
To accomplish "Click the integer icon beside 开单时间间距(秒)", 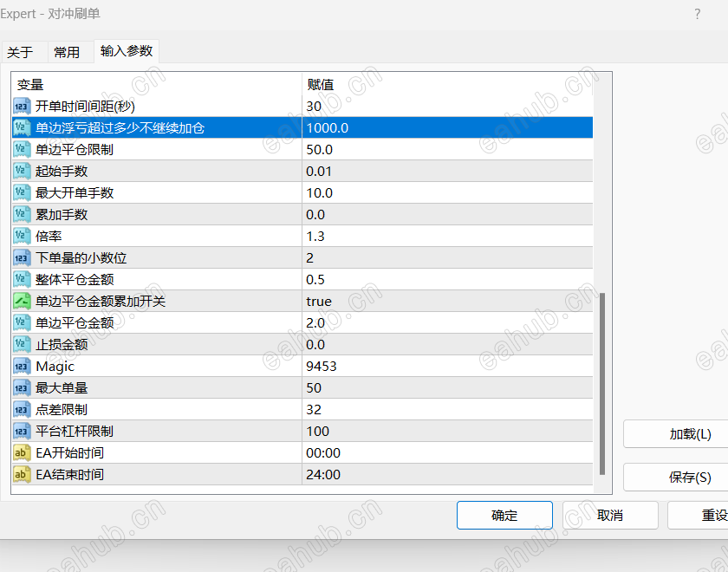I will (x=22, y=107).
